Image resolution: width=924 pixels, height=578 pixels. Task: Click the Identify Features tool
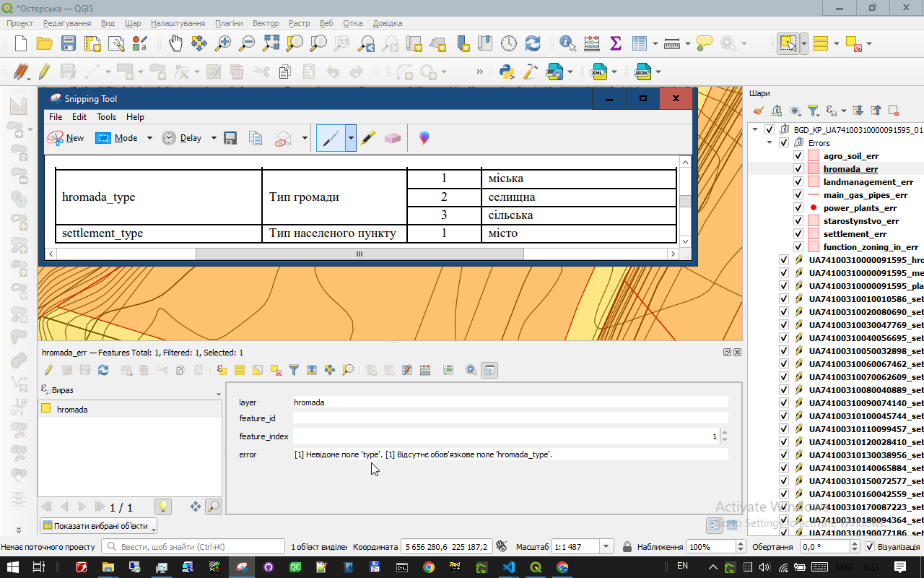[567, 43]
